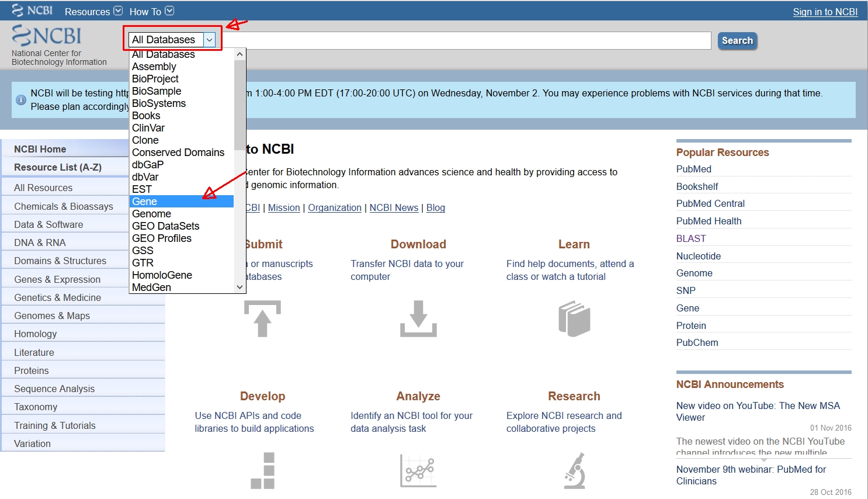Open Sequence Analysis in the sidebar
Image resolution: width=868 pixels, height=499 pixels.
[54, 389]
